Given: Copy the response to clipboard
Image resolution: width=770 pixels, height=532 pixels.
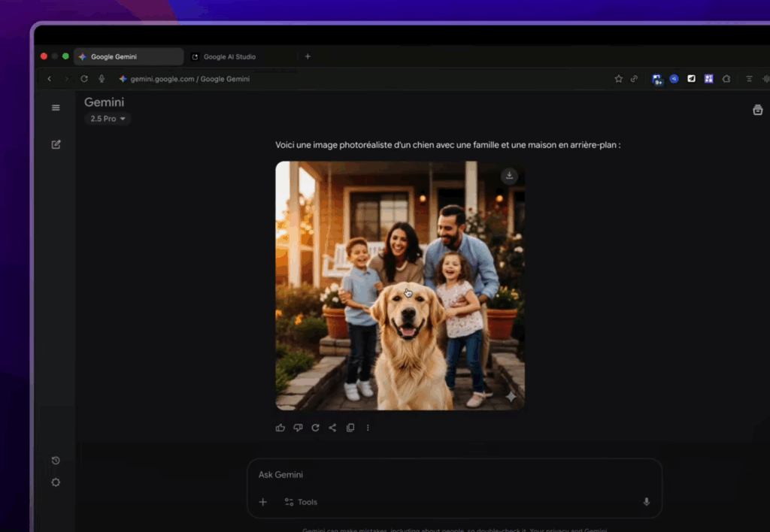Looking at the screenshot, I should pyautogui.click(x=350, y=428).
